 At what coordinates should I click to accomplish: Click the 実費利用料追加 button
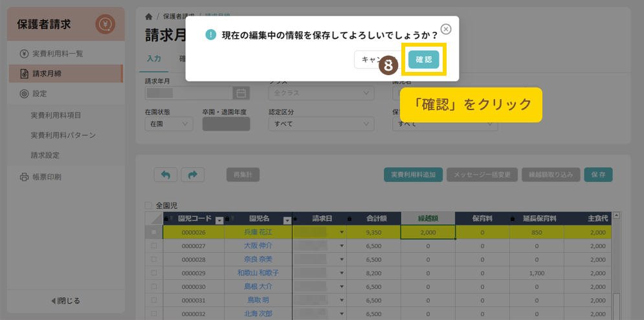(413, 174)
